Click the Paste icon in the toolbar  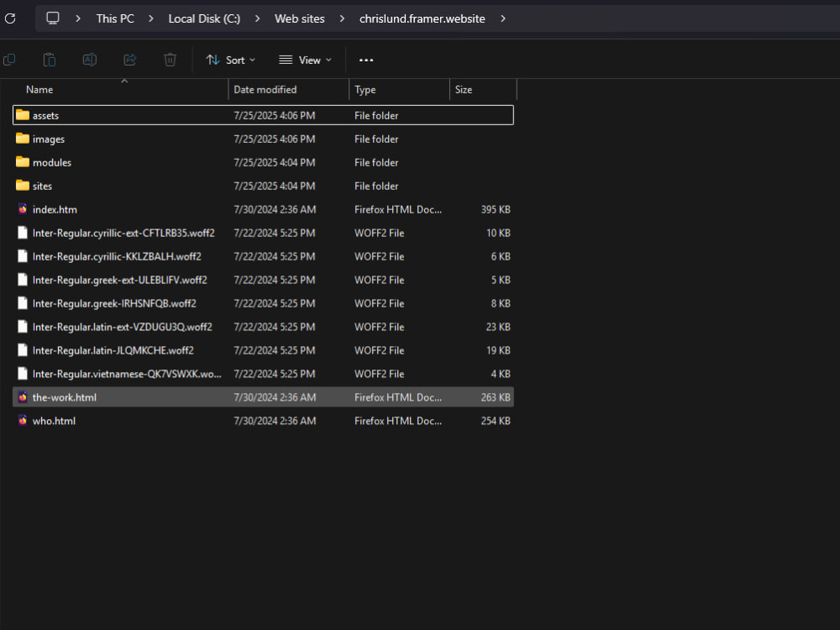click(50, 60)
